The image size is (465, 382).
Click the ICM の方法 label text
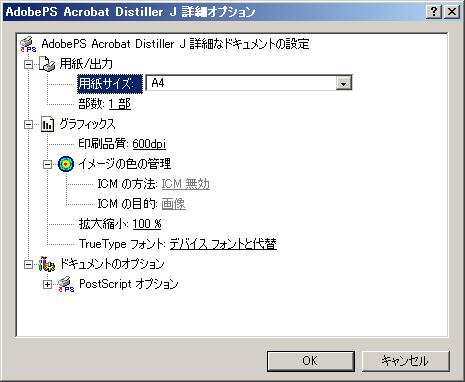coord(127,184)
